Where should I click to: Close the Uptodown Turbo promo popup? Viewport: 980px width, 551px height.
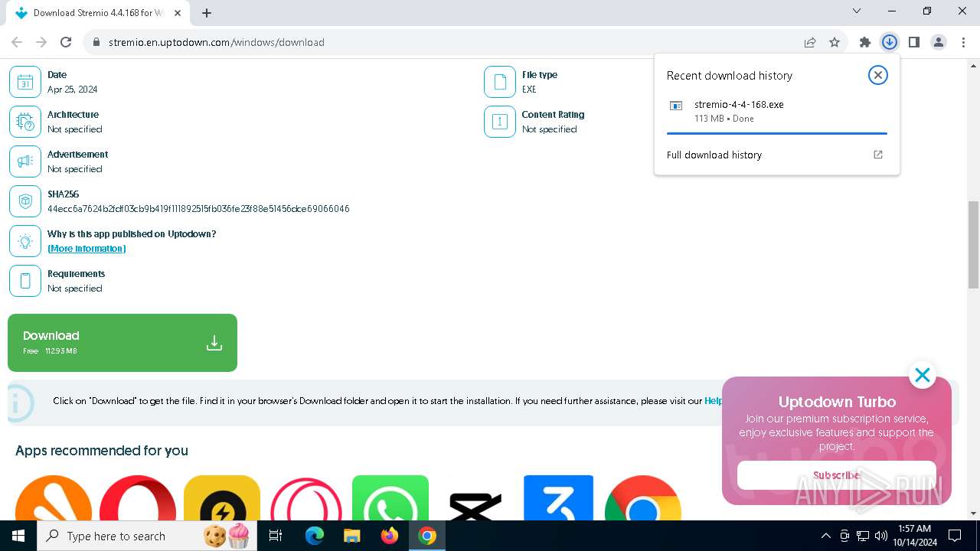(x=923, y=375)
